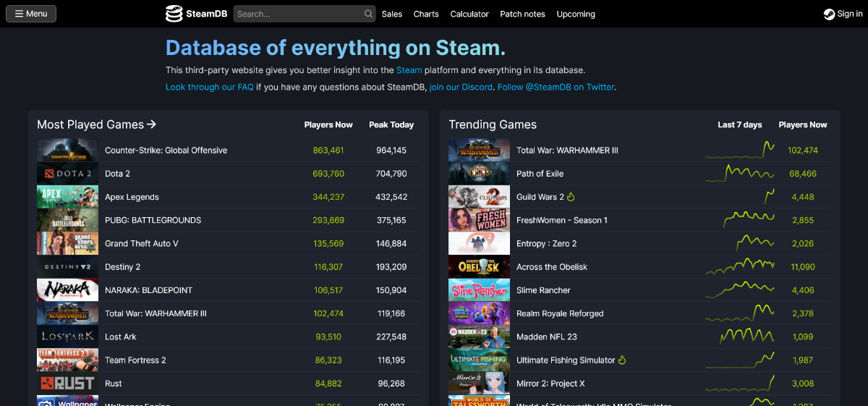
Task: Open the Entropy : Zero 2 link
Action: click(546, 244)
